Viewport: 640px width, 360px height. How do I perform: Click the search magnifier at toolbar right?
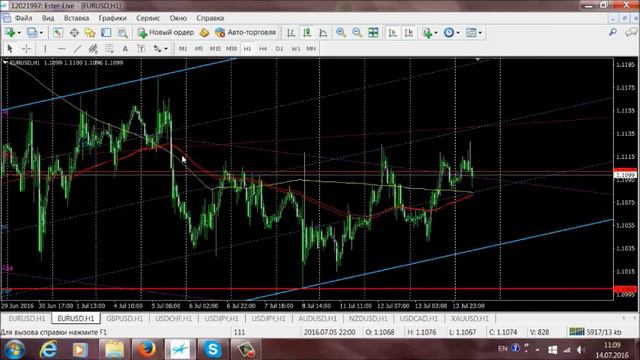tap(613, 32)
